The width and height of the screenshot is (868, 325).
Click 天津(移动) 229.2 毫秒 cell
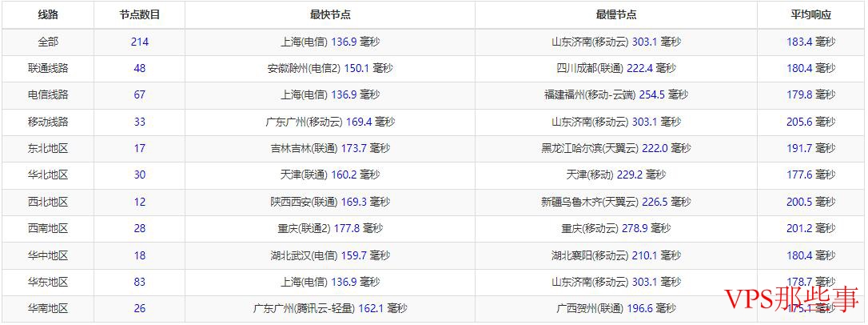coord(616,175)
